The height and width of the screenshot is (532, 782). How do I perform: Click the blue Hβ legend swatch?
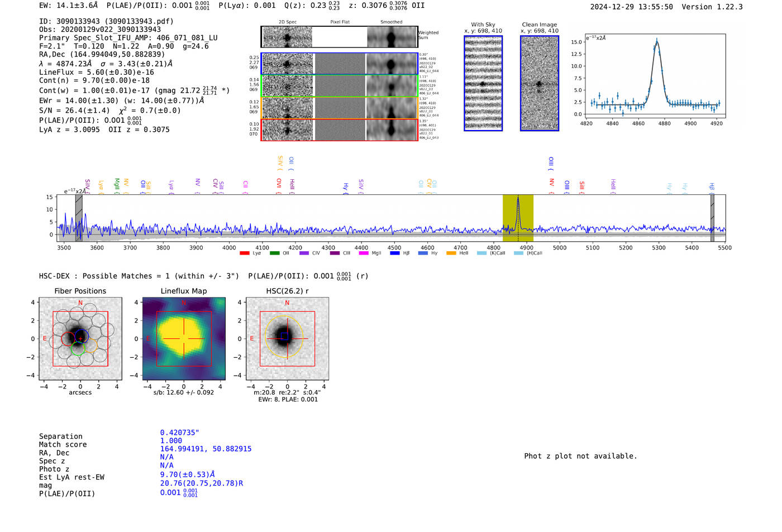coord(395,253)
